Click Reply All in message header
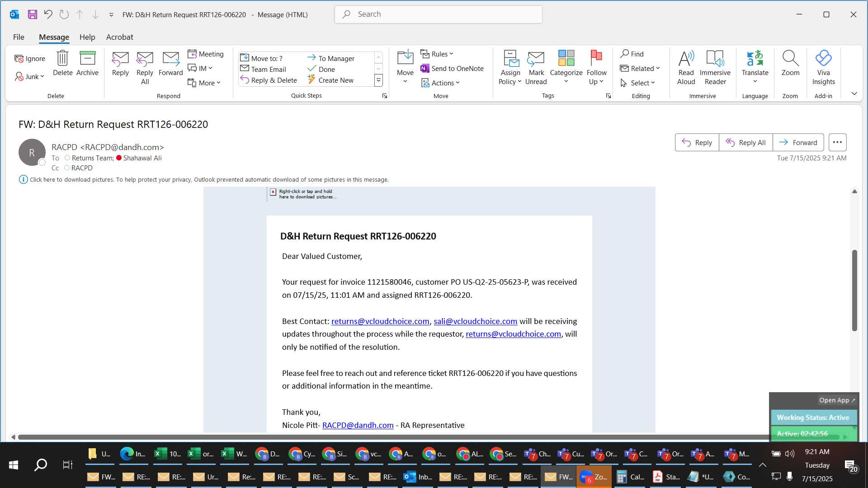Viewport: 868px width, 488px height. pyautogui.click(x=745, y=142)
